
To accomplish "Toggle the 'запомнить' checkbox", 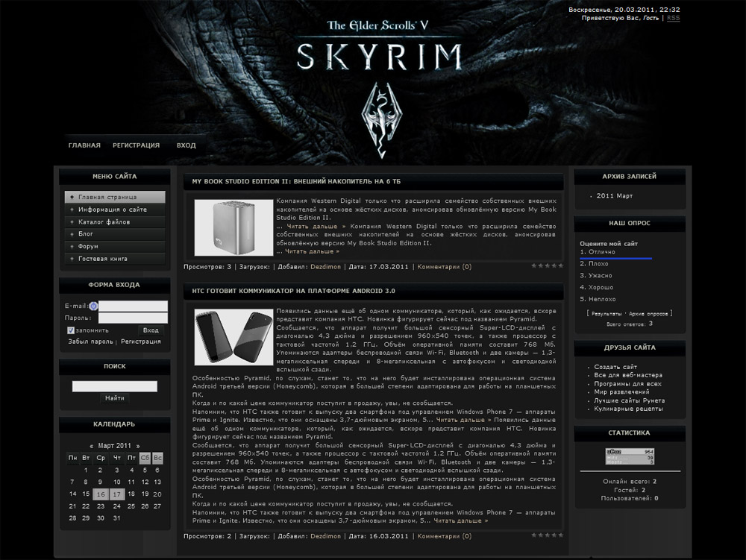I will 71,330.
